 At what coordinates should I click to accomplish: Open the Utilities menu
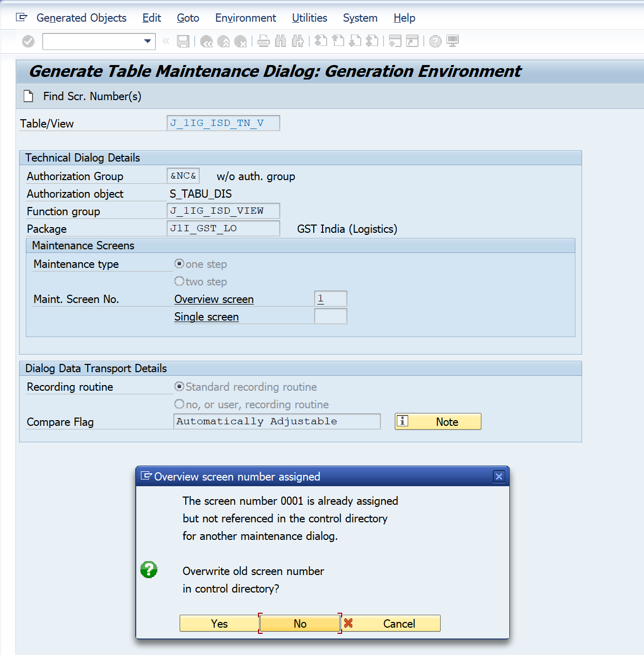(x=310, y=18)
